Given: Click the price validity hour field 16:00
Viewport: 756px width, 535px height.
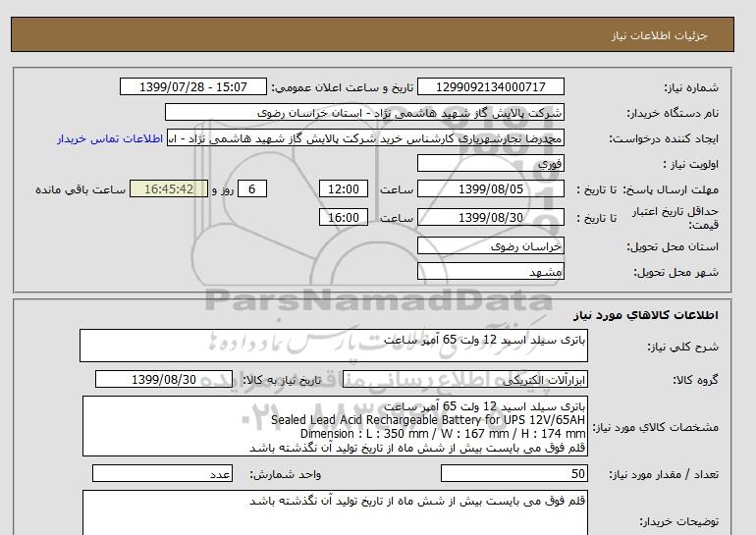Looking at the screenshot, I should pyautogui.click(x=346, y=218).
